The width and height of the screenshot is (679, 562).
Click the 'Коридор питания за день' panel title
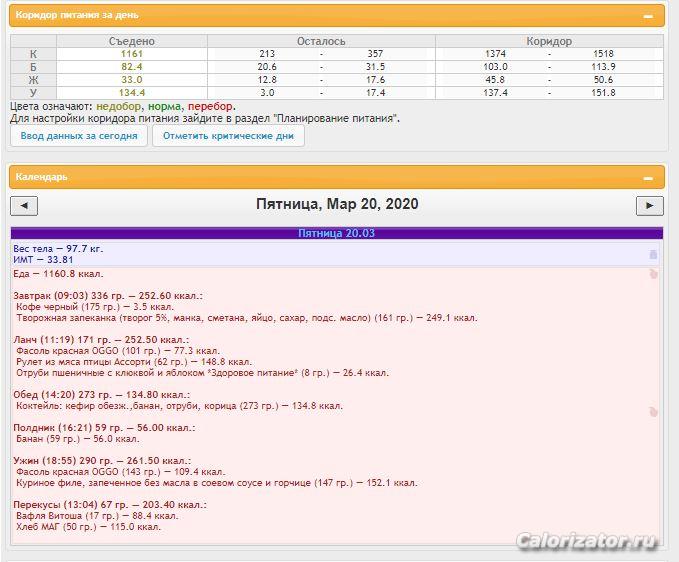click(x=78, y=16)
